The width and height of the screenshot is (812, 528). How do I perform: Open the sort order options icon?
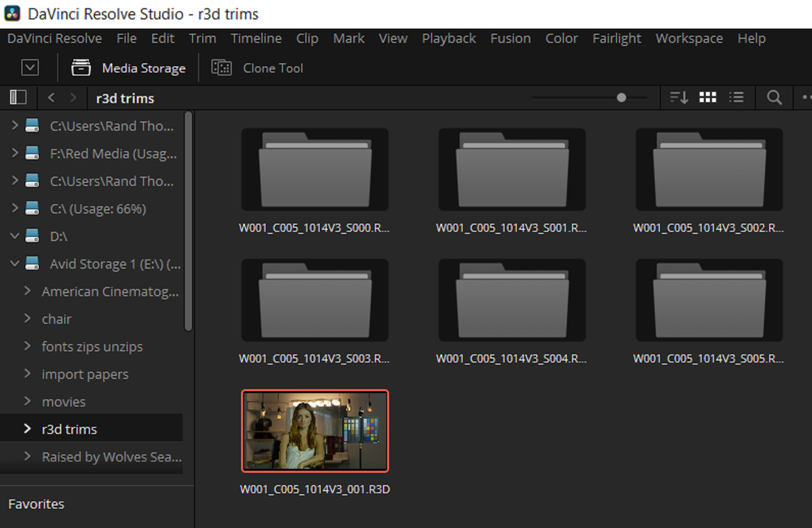pos(679,98)
